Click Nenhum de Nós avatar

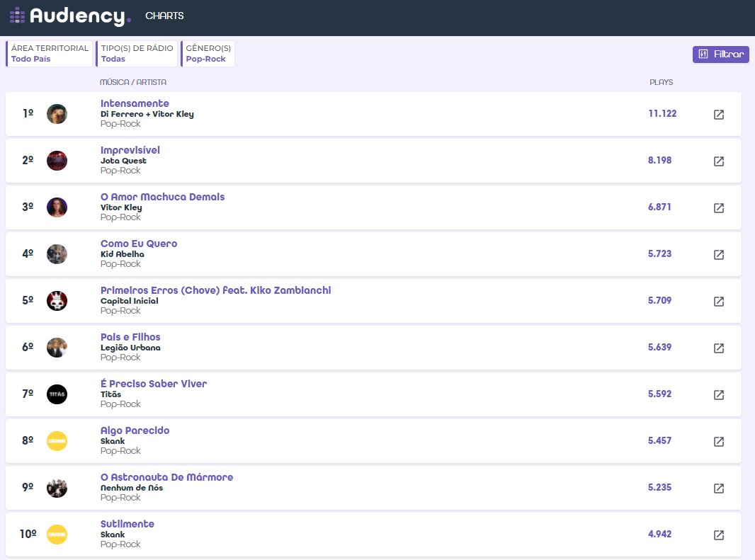pyautogui.click(x=57, y=488)
